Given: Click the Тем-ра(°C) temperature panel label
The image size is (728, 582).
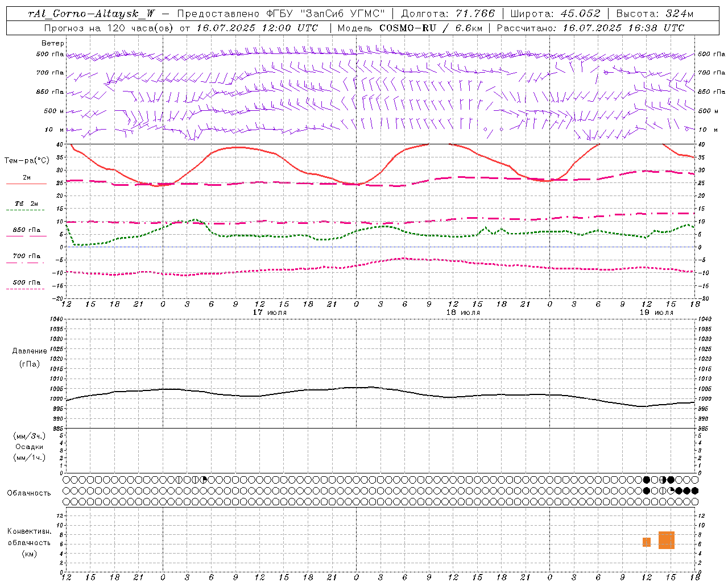Looking at the screenshot, I should pyautogui.click(x=26, y=161).
